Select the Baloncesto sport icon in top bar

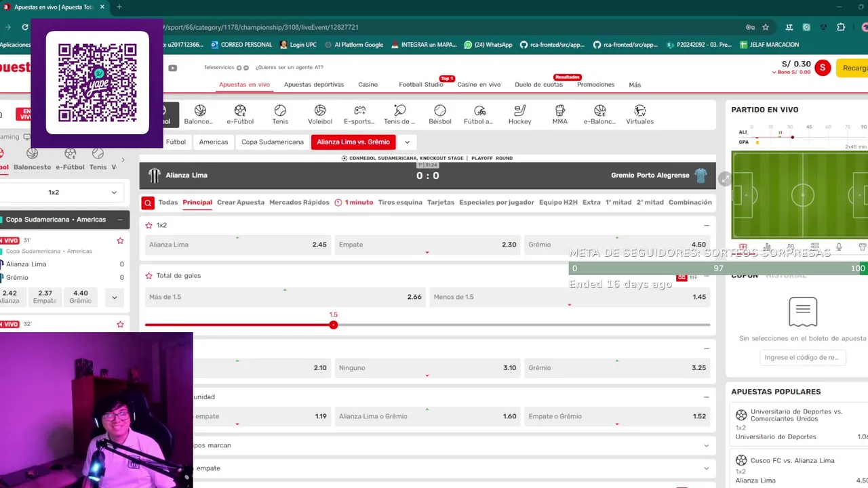tap(199, 110)
